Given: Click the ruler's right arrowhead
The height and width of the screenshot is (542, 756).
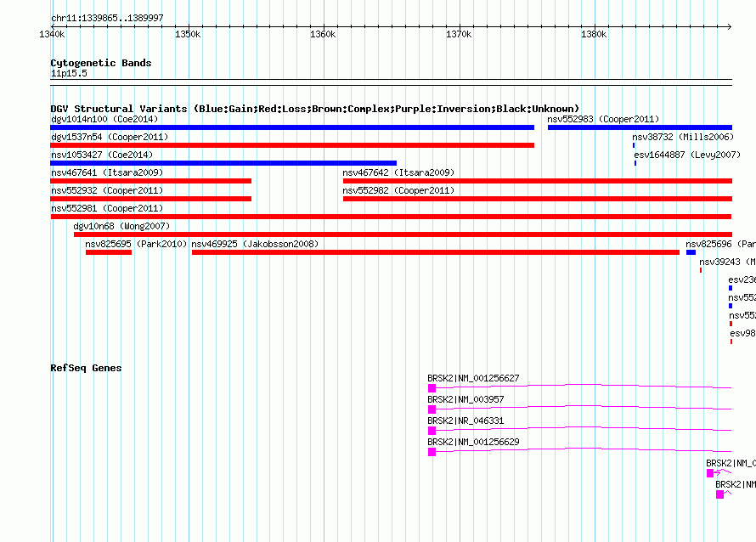Looking at the screenshot, I should click(729, 26).
